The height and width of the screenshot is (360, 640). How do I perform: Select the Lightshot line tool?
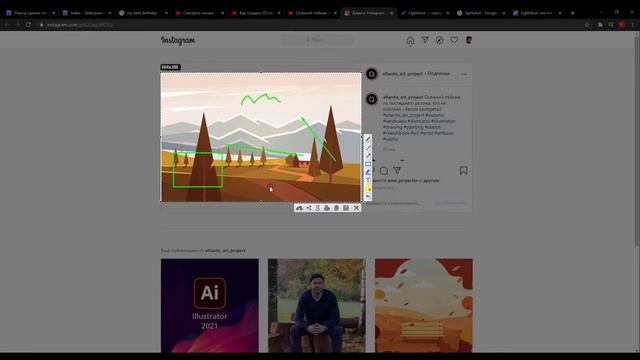point(368,148)
